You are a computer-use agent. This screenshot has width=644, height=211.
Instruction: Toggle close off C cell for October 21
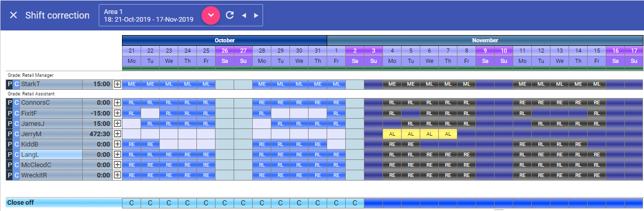coord(131,203)
